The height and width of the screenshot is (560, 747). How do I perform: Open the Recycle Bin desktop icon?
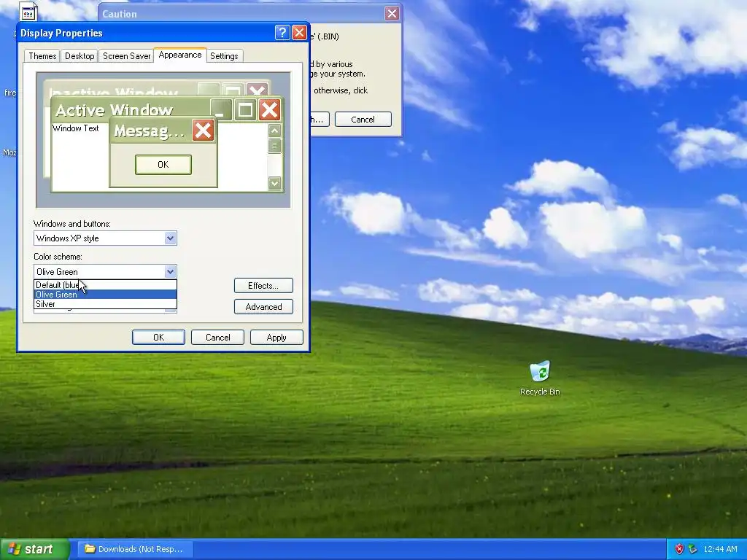click(x=540, y=378)
